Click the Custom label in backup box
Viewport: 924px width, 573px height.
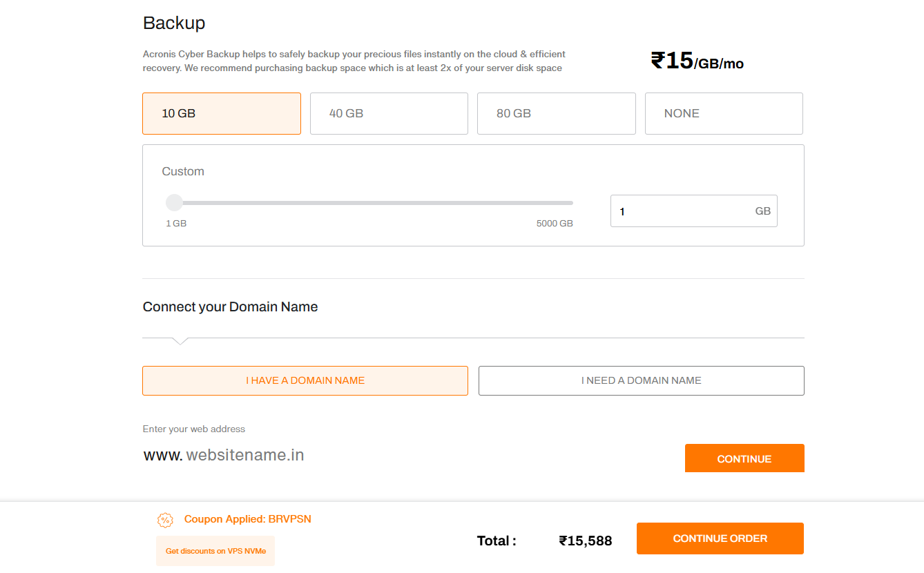[x=183, y=171]
